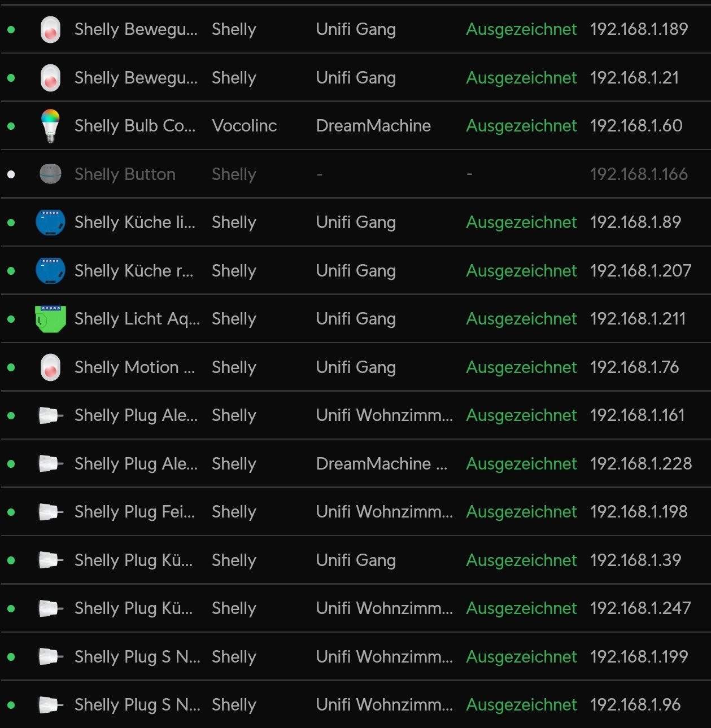Expand the truncated network DreamMachine ...

tap(374, 125)
